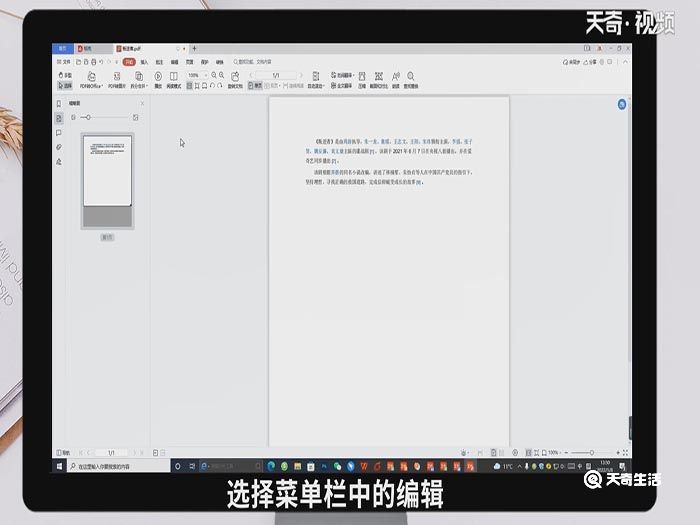
Task: Switch to the 页面 (Page) ribbon tab
Action: pos(190,62)
